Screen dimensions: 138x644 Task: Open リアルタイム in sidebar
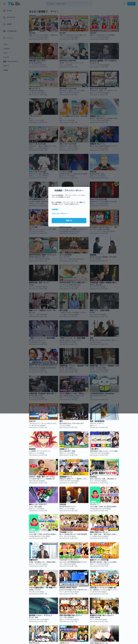[12, 31]
